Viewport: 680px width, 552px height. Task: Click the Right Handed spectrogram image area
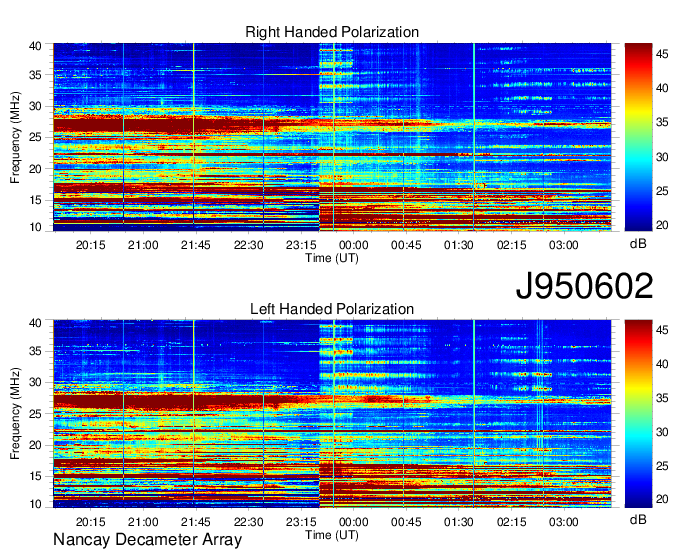click(x=332, y=137)
